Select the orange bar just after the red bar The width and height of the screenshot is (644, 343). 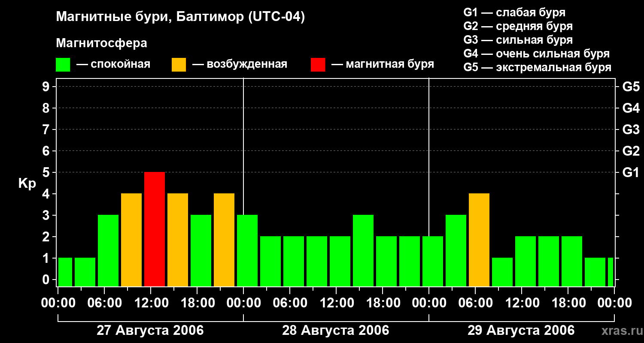click(x=178, y=240)
